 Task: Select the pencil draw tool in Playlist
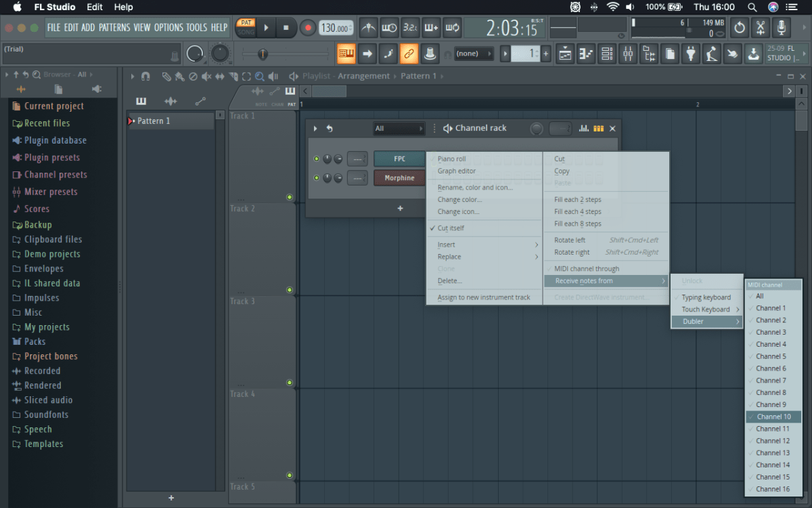[166, 77]
